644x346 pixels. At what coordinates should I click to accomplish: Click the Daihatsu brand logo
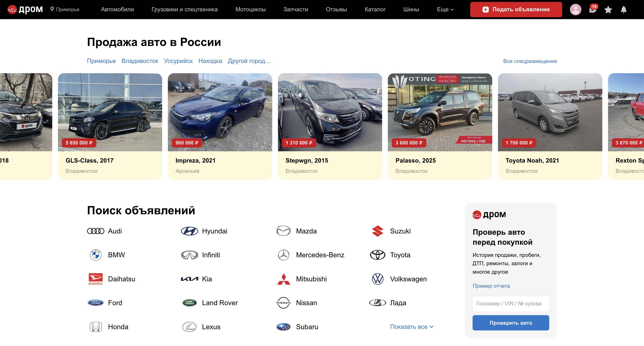coord(95,279)
